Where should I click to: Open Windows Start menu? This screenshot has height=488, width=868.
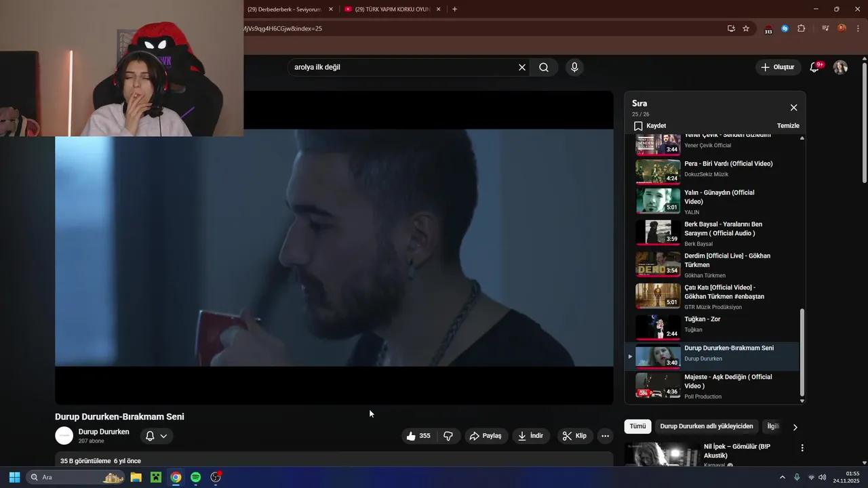tap(14, 477)
